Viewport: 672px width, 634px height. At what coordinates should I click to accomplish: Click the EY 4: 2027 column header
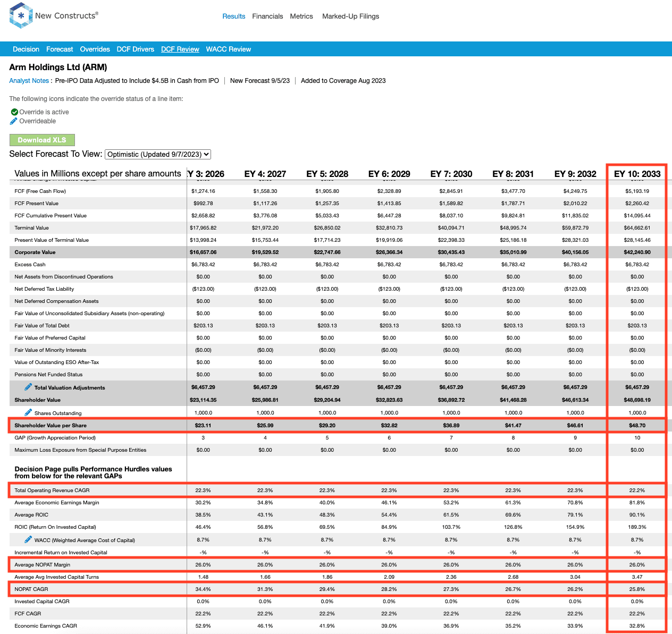265,174
